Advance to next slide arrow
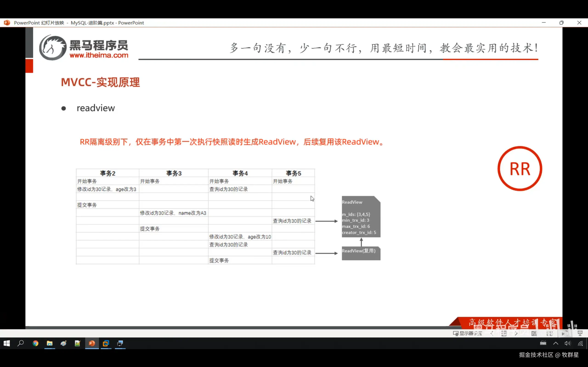Image resolution: width=588 pixels, height=367 pixels. point(516,333)
